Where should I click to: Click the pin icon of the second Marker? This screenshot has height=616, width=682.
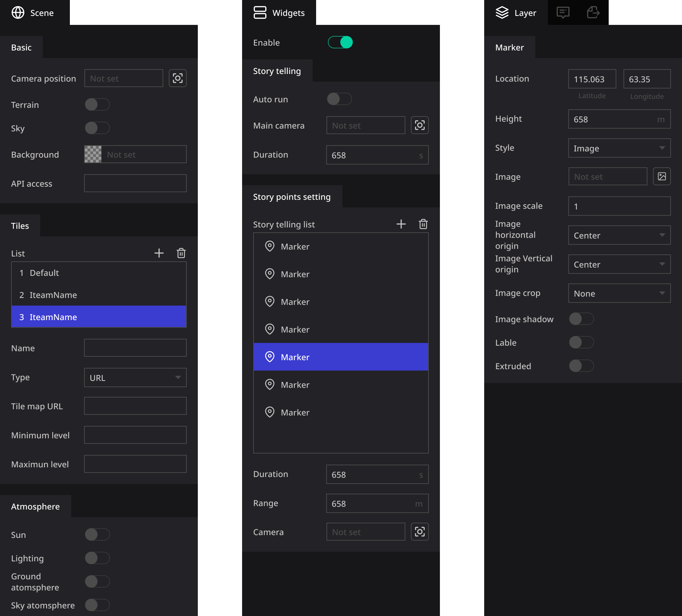[270, 274]
